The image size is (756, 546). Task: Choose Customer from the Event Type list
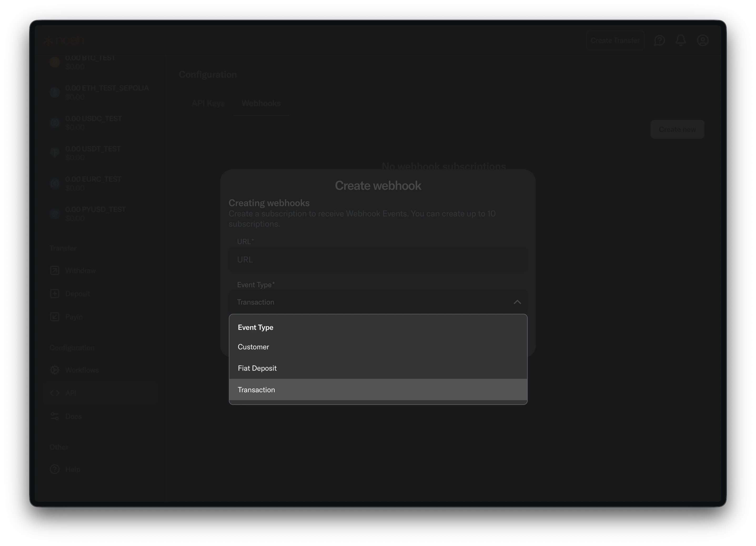pyautogui.click(x=253, y=347)
